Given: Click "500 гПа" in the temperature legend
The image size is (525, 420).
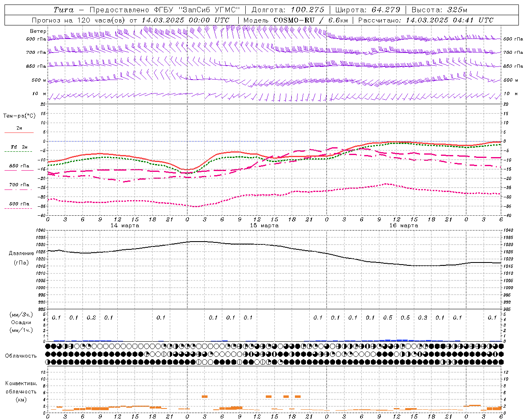Looking at the screenshot, I should pyautogui.click(x=19, y=204).
